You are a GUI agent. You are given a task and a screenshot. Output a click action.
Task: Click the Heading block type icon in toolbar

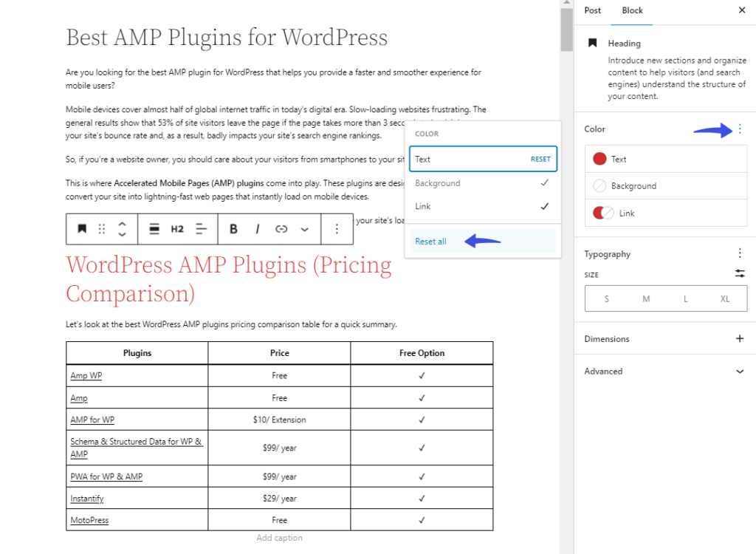pyautogui.click(x=82, y=229)
